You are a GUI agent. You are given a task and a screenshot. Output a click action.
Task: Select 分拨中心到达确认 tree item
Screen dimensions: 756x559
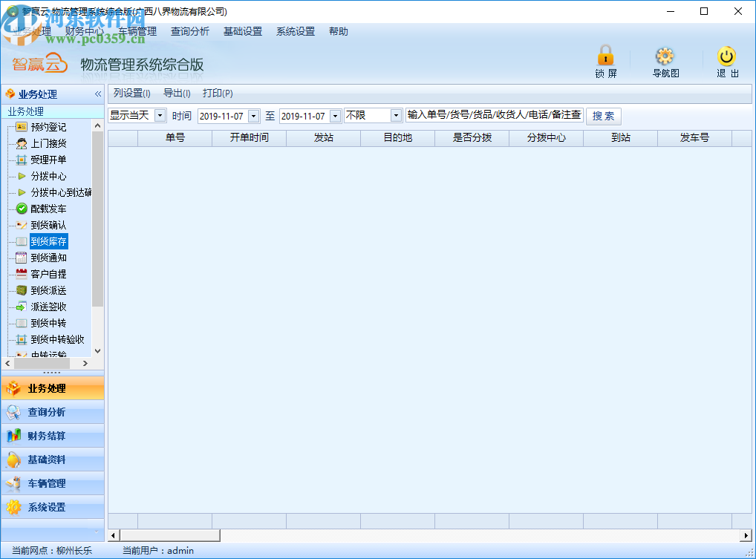(61, 192)
